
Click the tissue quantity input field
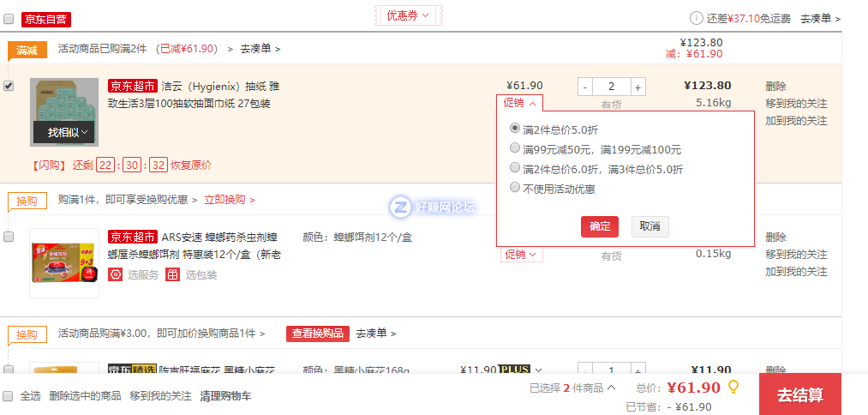pyautogui.click(x=612, y=87)
